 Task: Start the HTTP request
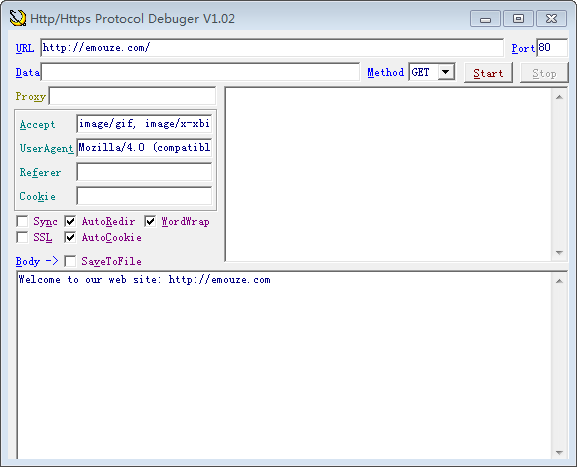(488, 73)
